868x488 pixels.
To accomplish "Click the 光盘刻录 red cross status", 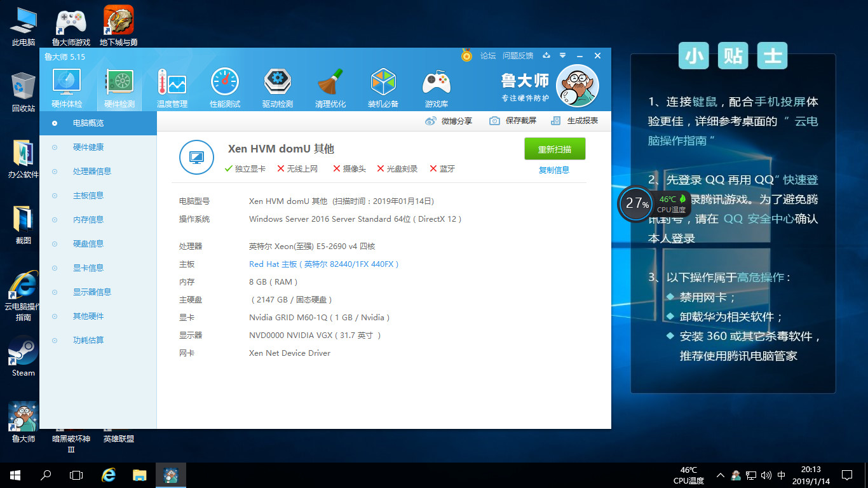I will tap(397, 169).
